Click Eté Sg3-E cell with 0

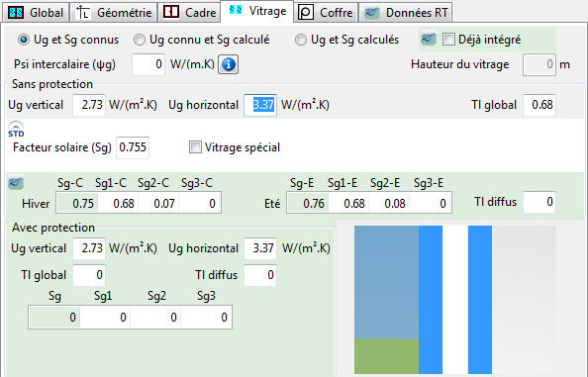point(431,204)
